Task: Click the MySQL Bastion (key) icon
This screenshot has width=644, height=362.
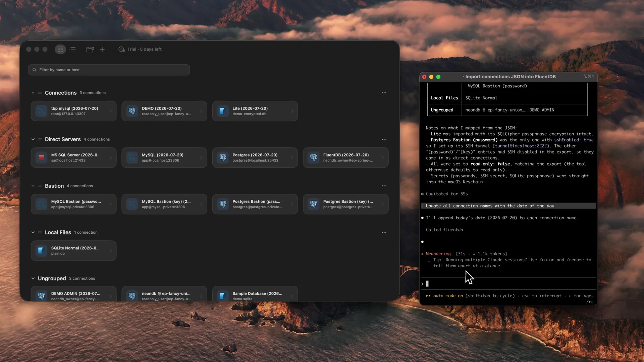Action: [x=132, y=204]
